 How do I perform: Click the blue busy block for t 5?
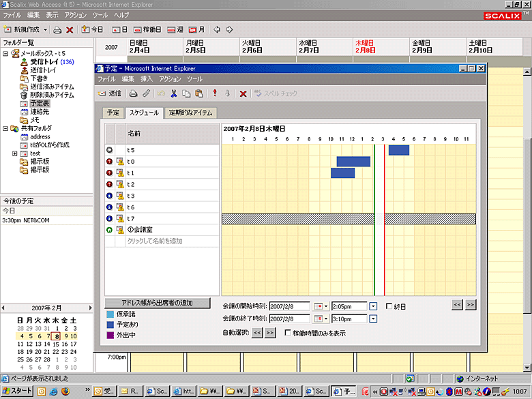(398, 150)
